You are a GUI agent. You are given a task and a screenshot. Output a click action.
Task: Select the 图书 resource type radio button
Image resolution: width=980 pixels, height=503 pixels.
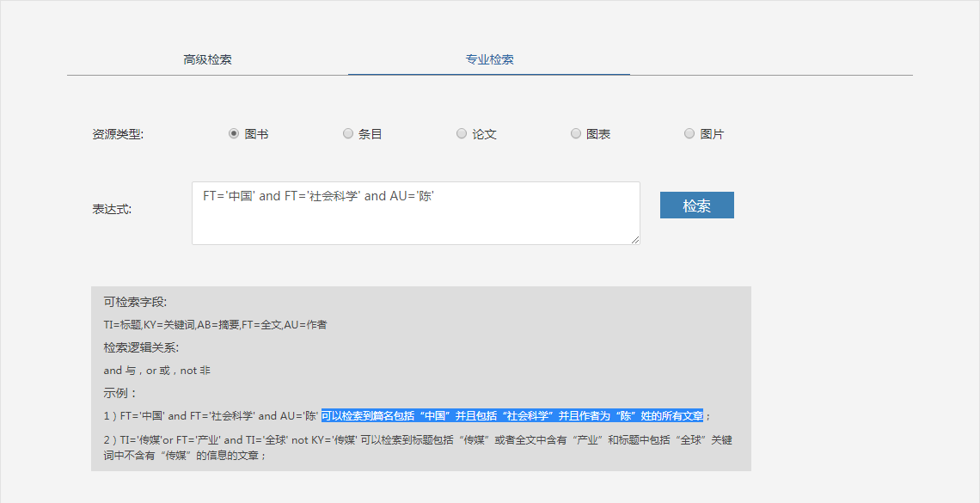pos(234,133)
